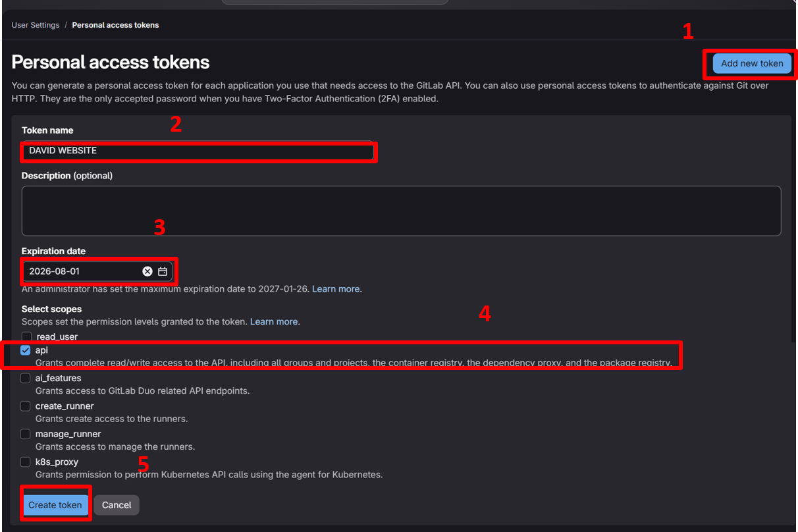The image size is (798, 532).
Task: Uncheck the api scope
Action: (x=25, y=350)
